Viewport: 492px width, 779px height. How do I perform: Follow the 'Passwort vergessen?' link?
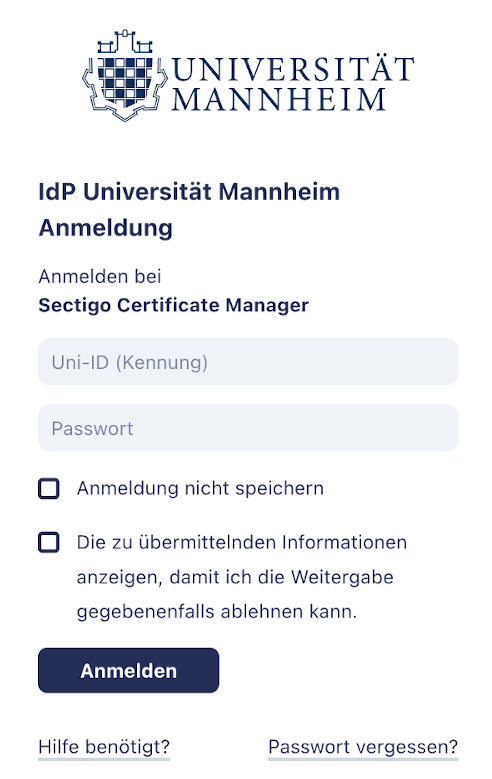click(363, 747)
